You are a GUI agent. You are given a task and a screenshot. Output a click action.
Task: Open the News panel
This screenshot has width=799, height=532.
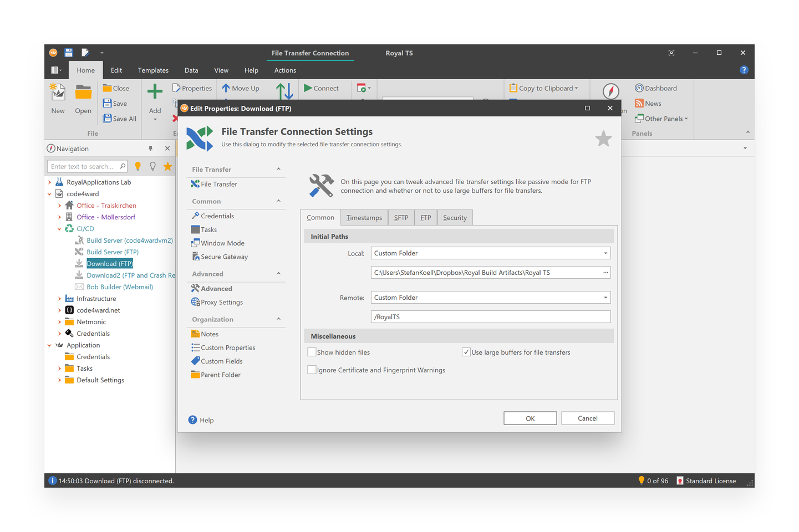647,103
